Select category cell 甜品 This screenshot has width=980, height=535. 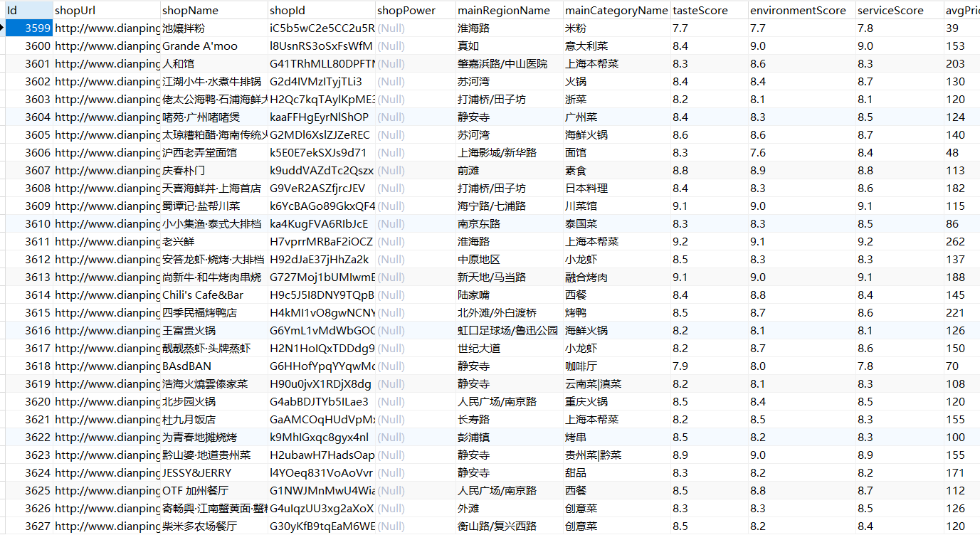(x=617, y=473)
